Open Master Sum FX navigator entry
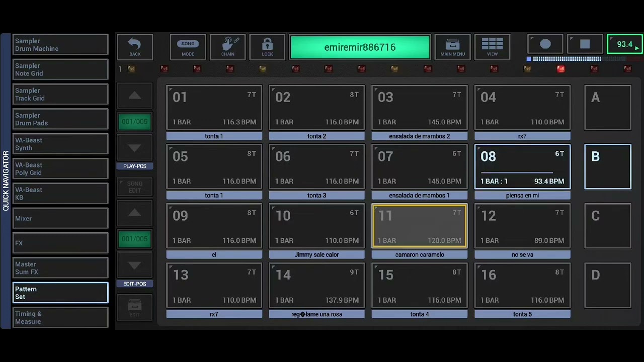644x362 pixels. click(x=60, y=268)
